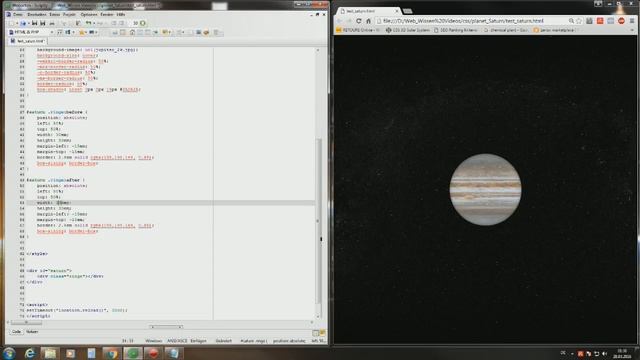This screenshot has height=360, width=640.
Task: Go forward in the Chrome browser
Action: click(x=349, y=21)
